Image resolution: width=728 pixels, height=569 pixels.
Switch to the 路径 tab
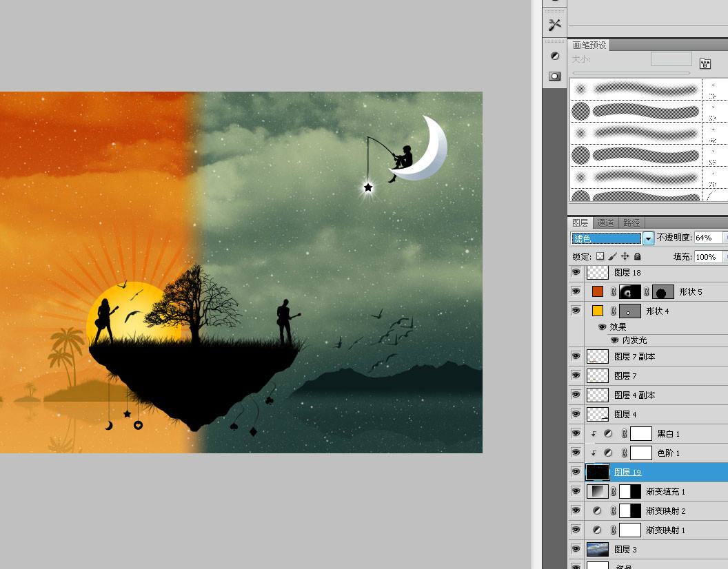point(631,223)
